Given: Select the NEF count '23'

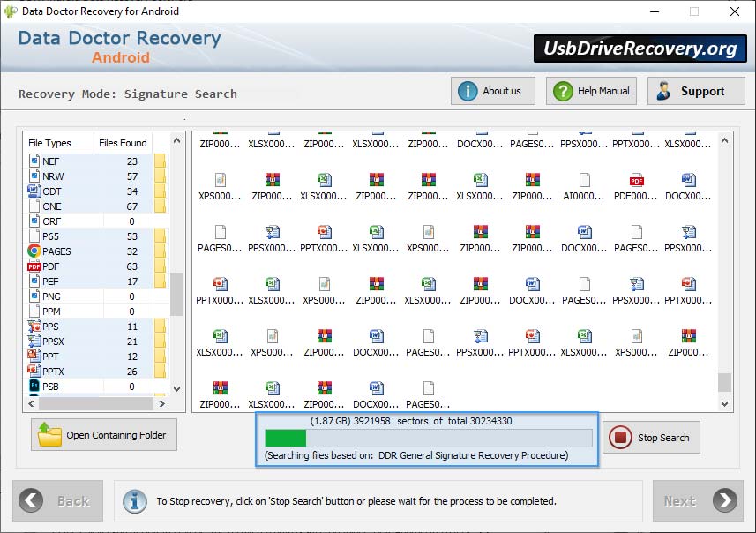Looking at the screenshot, I should click(x=132, y=161).
